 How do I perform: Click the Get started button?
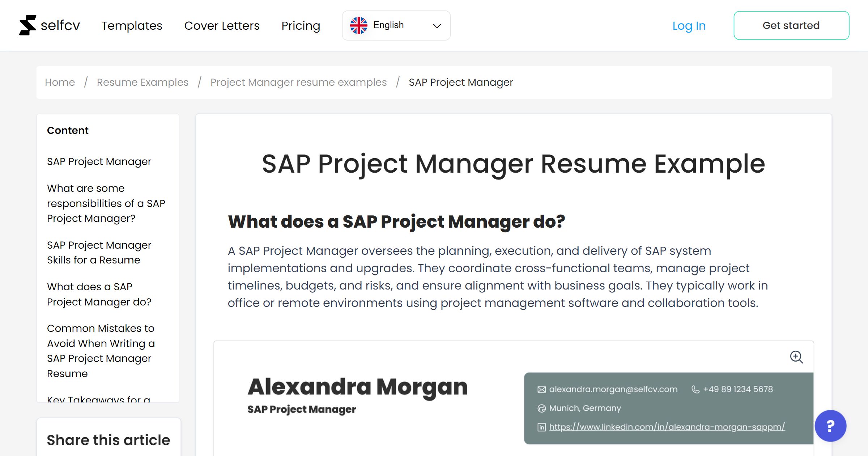point(791,25)
